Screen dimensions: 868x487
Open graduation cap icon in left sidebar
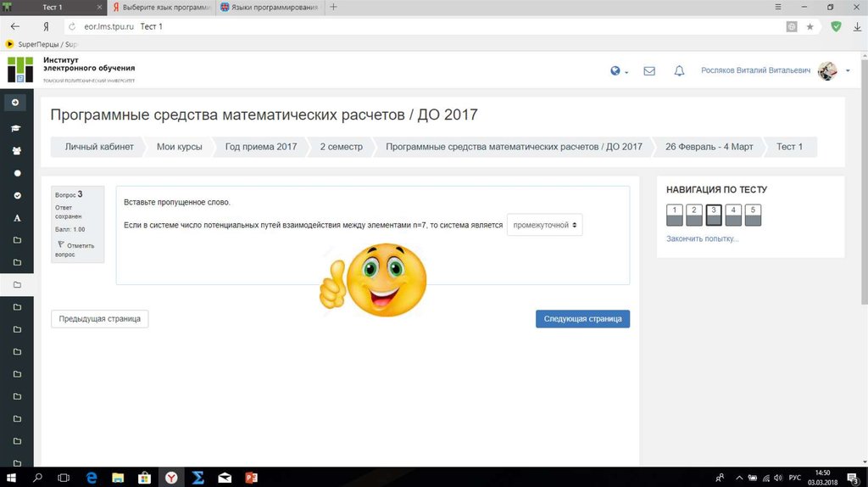(16, 128)
